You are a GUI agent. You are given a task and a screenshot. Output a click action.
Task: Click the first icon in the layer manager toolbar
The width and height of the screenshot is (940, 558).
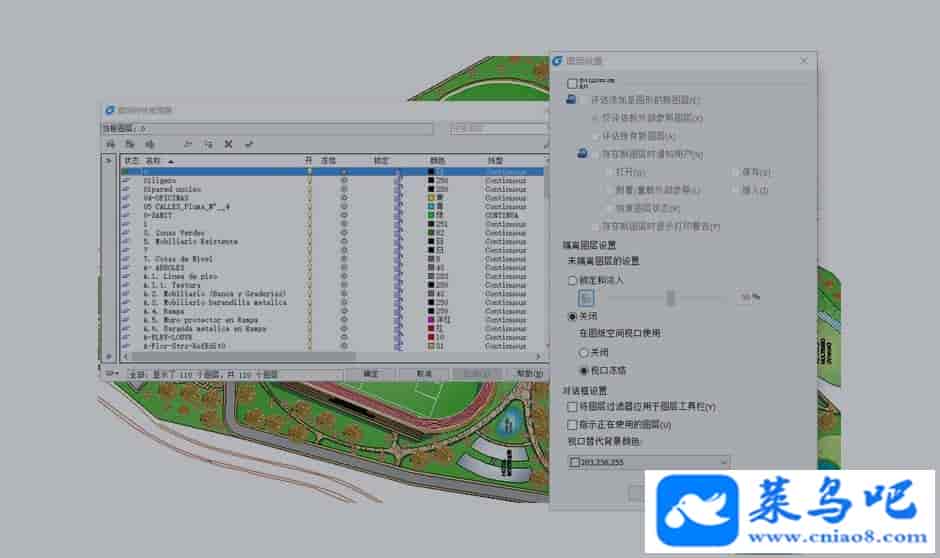tap(111, 144)
